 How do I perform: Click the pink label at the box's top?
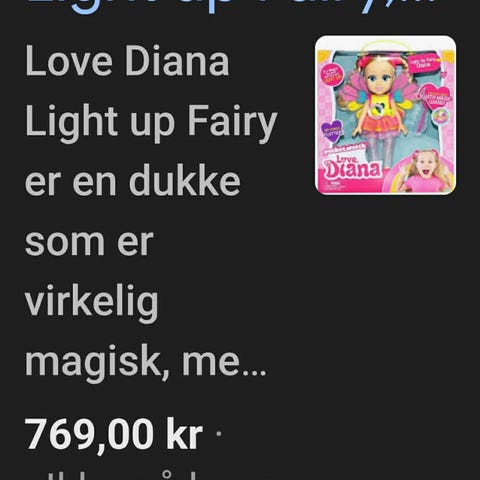pyautogui.click(x=425, y=62)
